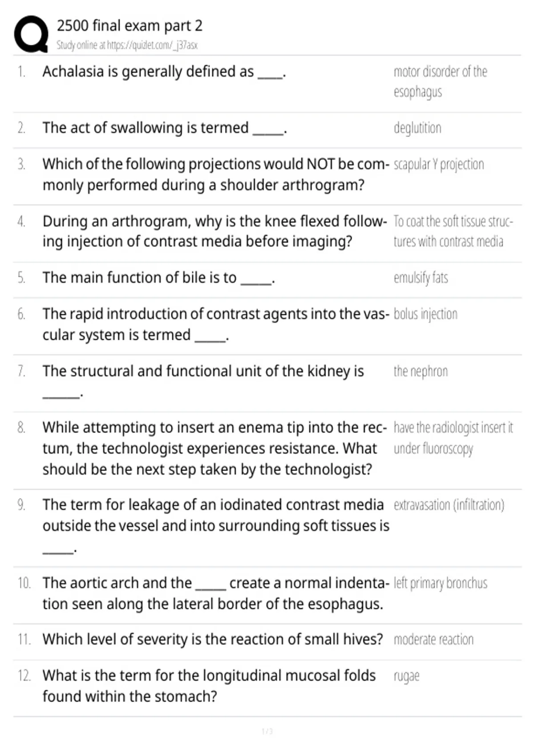Select 'have the radiologist insert it' answer

coord(453,427)
